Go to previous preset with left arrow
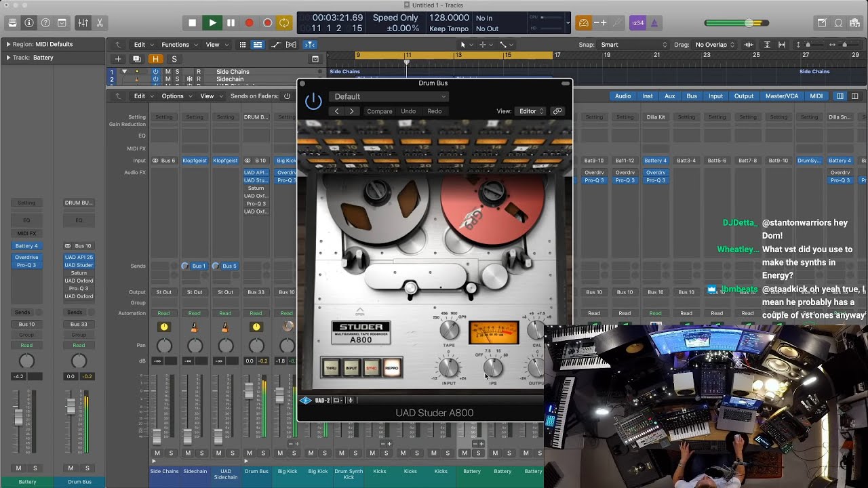The image size is (868, 488). [337, 111]
